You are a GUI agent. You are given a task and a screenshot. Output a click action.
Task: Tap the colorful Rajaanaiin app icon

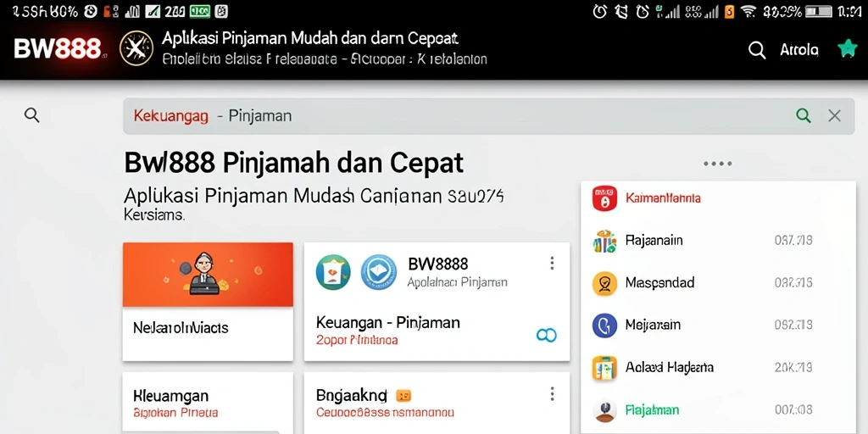[x=604, y=241]
